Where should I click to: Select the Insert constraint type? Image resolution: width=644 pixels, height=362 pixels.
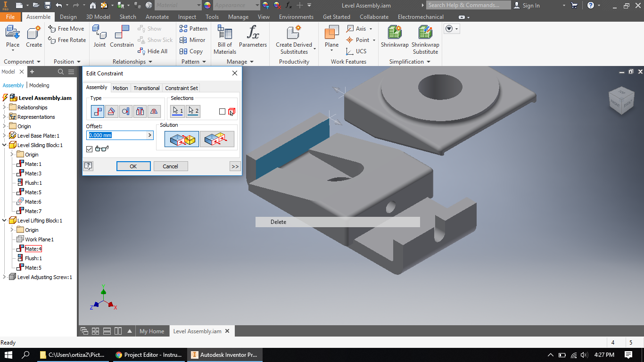(x=140, y=111)
